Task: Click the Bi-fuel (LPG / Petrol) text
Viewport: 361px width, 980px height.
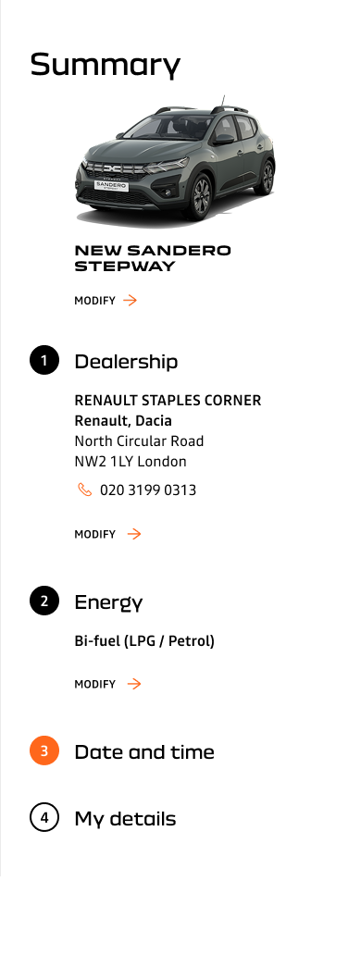Action: click(x=144, y=641)
